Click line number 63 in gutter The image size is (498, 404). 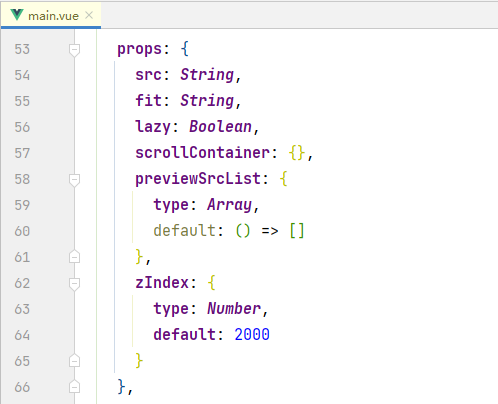coord(22,309)
